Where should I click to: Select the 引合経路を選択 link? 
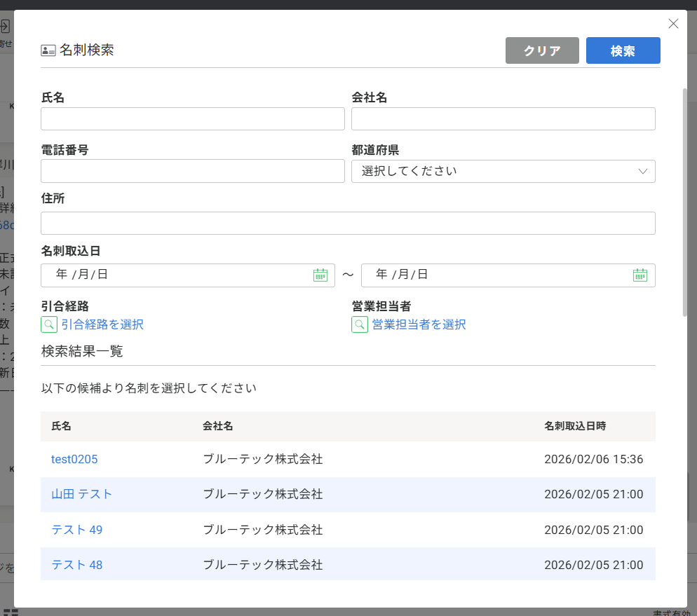tap(102, 324)
